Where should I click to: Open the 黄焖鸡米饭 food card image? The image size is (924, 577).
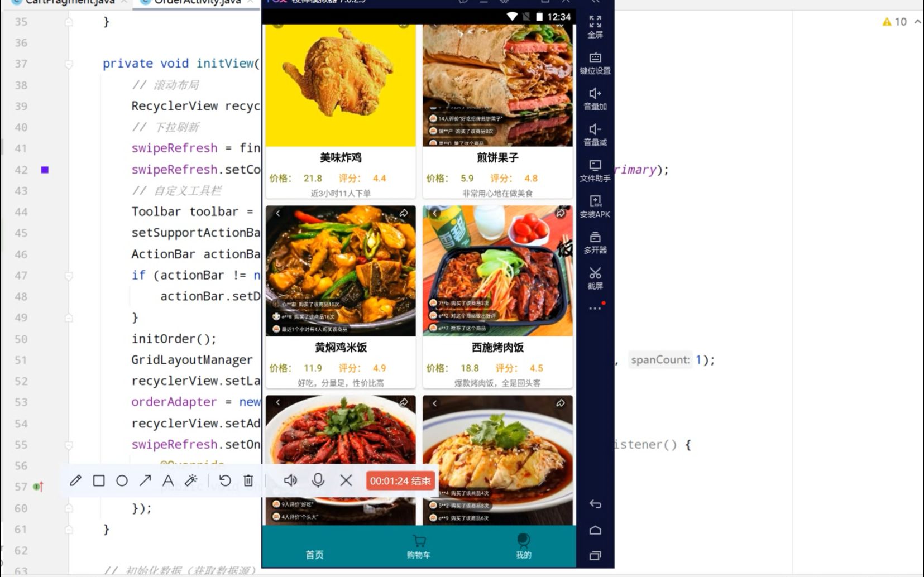click(341, 271)
